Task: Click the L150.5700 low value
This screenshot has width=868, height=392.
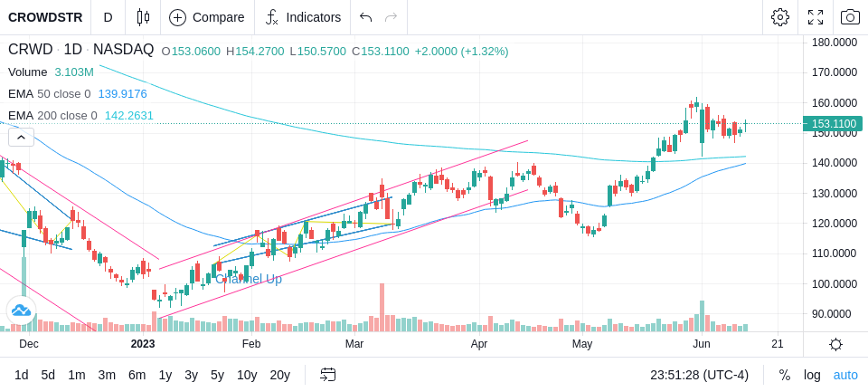Action: 317,52
